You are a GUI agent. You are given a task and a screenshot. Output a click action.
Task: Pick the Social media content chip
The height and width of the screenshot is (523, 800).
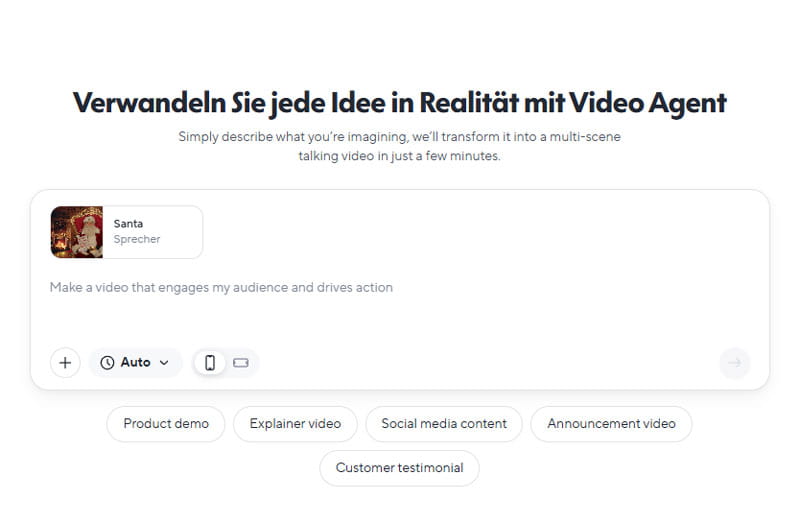click(444, 424)
